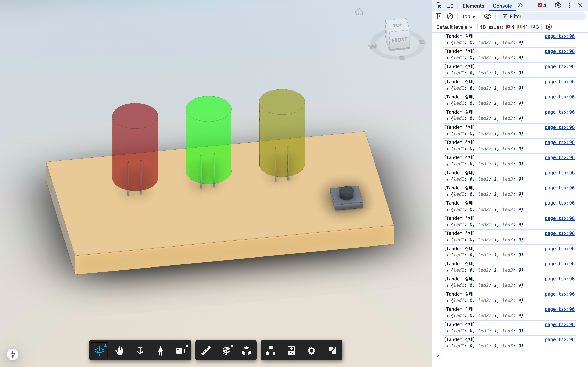Open the Properties panel
The image size is (588, 367).
coord(291,350)
